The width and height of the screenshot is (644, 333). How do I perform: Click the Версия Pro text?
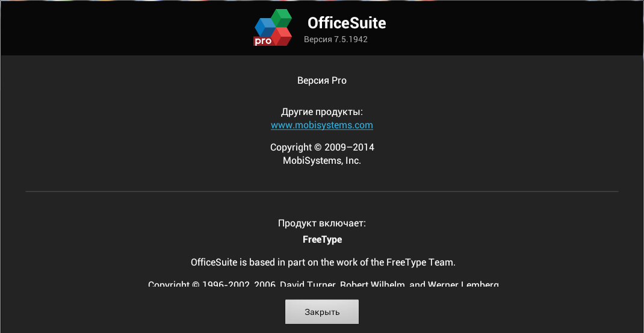(322, 80)
